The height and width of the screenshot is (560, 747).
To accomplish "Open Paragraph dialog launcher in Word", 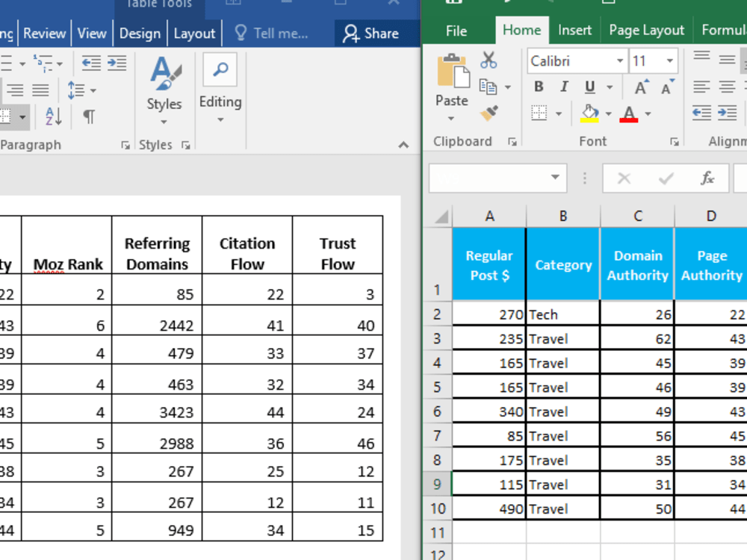I will coord(125,146).
